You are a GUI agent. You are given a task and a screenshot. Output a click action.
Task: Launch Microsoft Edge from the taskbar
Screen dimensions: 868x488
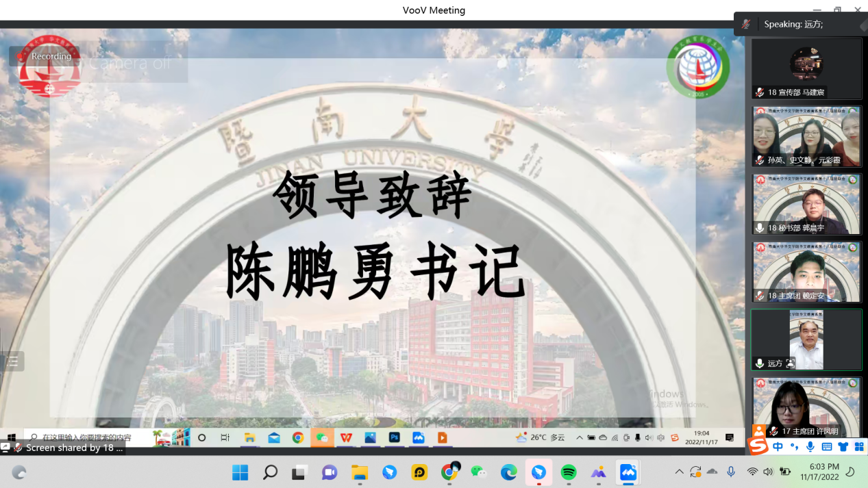(508, 472)
